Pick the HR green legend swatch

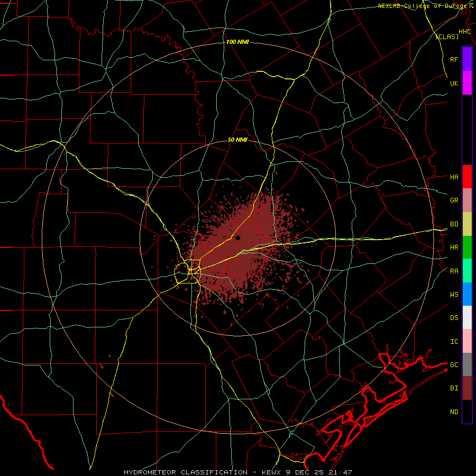click(467, 248)
